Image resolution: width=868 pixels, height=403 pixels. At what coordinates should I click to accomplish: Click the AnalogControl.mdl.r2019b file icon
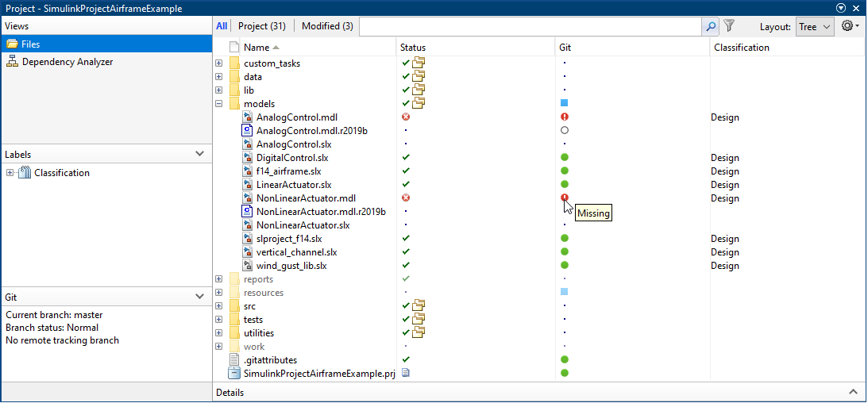click(x=248, y=131)
